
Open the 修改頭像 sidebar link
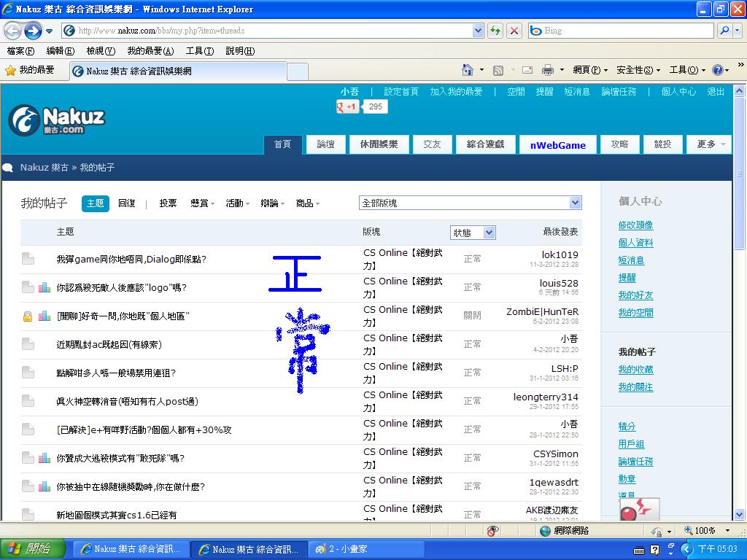click(x=635, y=225)
